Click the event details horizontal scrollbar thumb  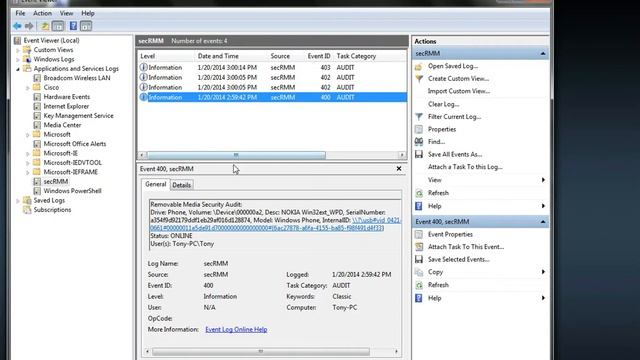261,351
